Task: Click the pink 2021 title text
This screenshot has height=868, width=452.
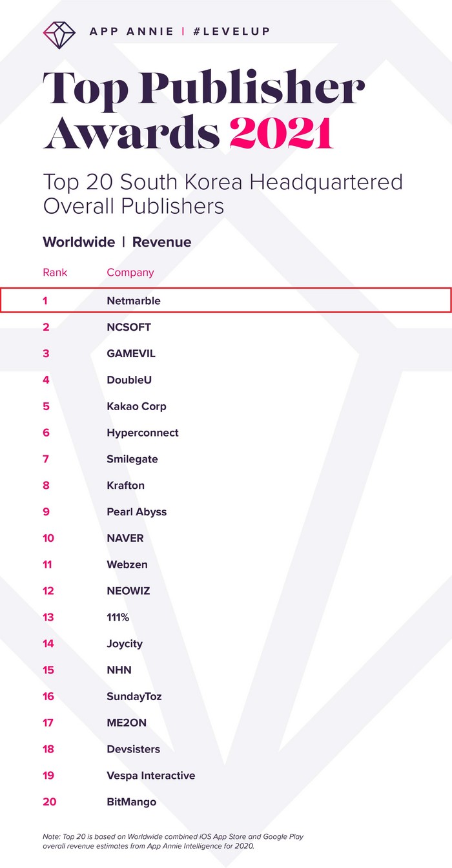Action: pos(281,132)
